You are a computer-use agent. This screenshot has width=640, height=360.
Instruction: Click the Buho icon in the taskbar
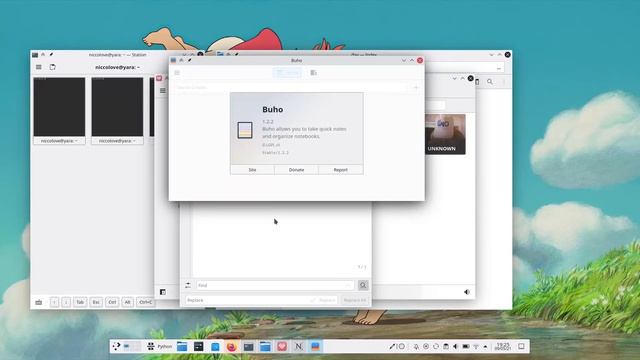coord(315,347)
